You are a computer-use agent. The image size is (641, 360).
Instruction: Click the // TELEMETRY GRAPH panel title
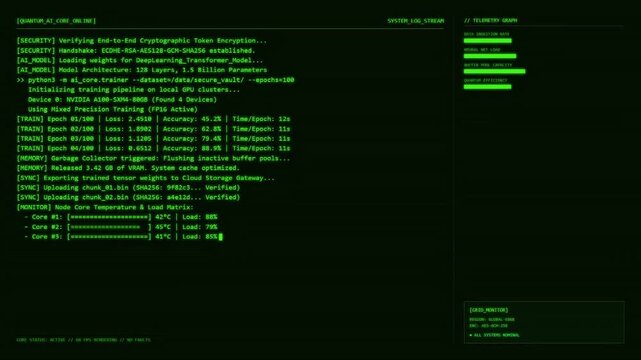(x=490, y=20)
